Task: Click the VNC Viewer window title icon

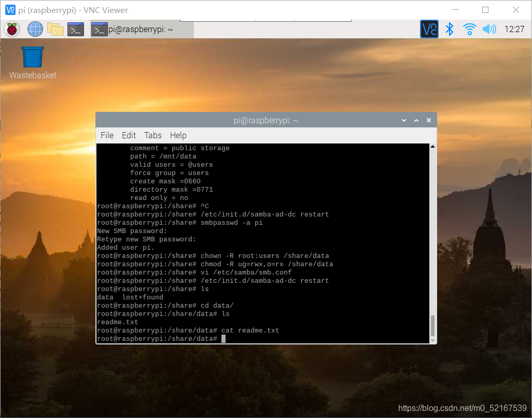Action: tap(10, 10)
